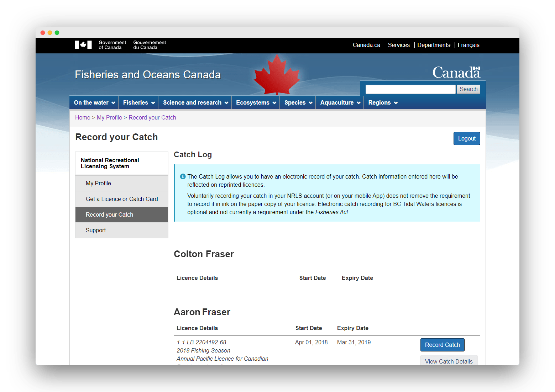The width and height of the screenshot is (555, 392).
Task: Open the Canada.ca link
Action: pyautogui.click(x=366, y=45)
